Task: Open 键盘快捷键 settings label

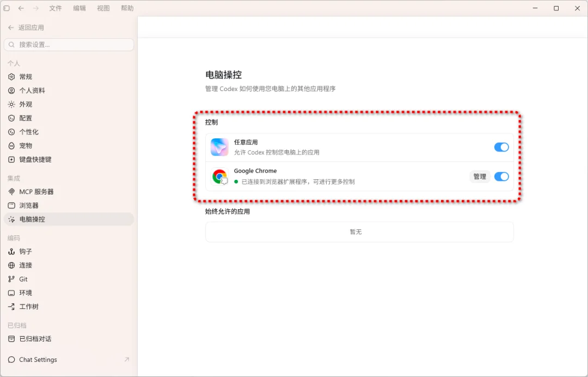Action: point(35,160)
